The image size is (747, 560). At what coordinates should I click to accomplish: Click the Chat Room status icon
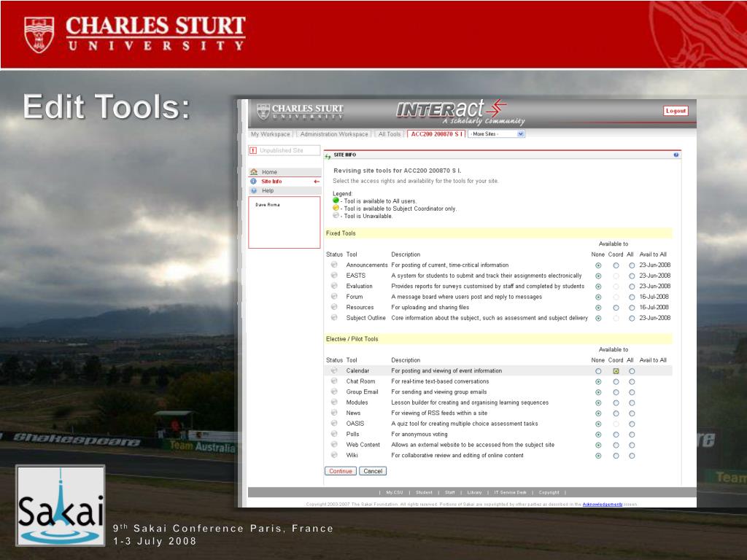334,381
